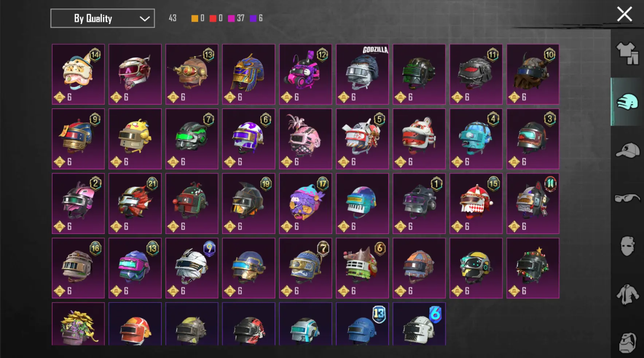Viewport: 644px width, 358px height.
Task: Open the By Quality sort dropdown
Action: [102, 18]
